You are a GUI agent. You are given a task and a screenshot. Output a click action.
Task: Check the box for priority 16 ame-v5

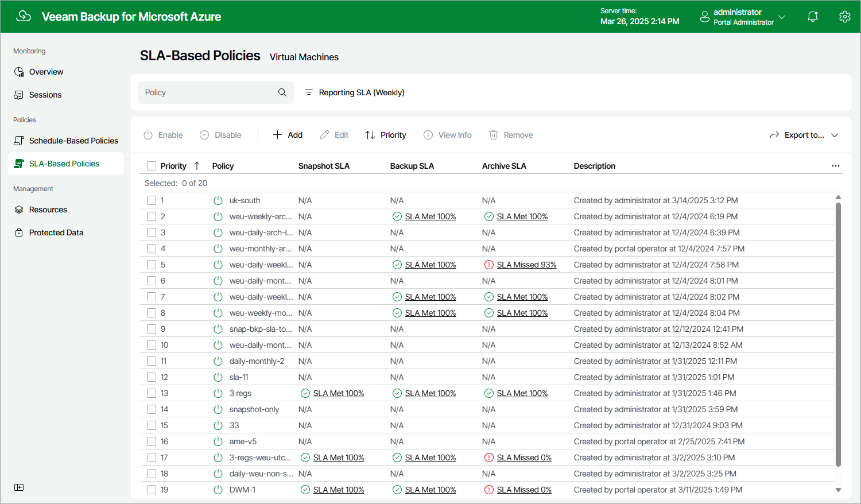pos(152,441)
